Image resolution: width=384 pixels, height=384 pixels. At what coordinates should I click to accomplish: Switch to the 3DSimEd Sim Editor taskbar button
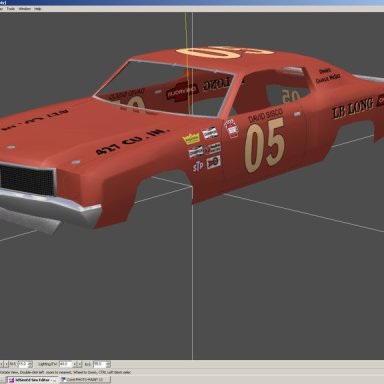coord(32,380)
